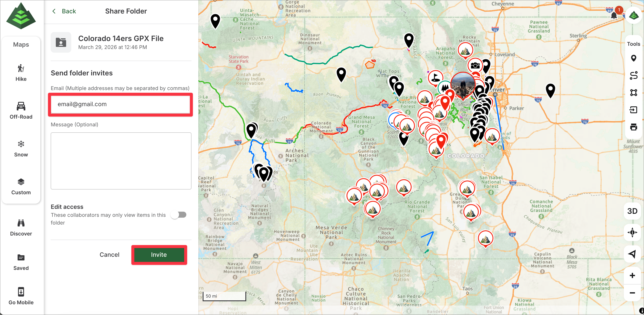
Task: Cancel the folder invite
Action: pos(109,255)
